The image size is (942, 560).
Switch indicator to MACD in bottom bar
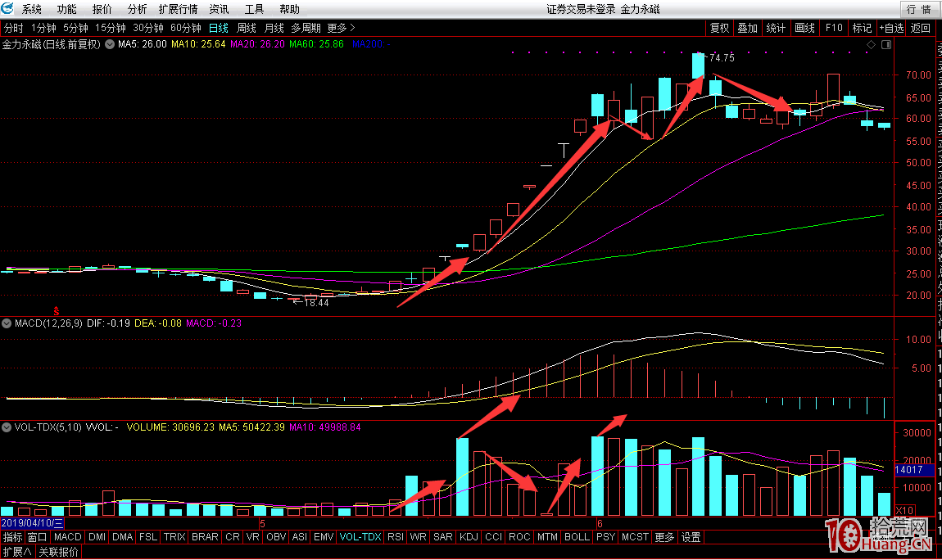click(x=67, y=537)
